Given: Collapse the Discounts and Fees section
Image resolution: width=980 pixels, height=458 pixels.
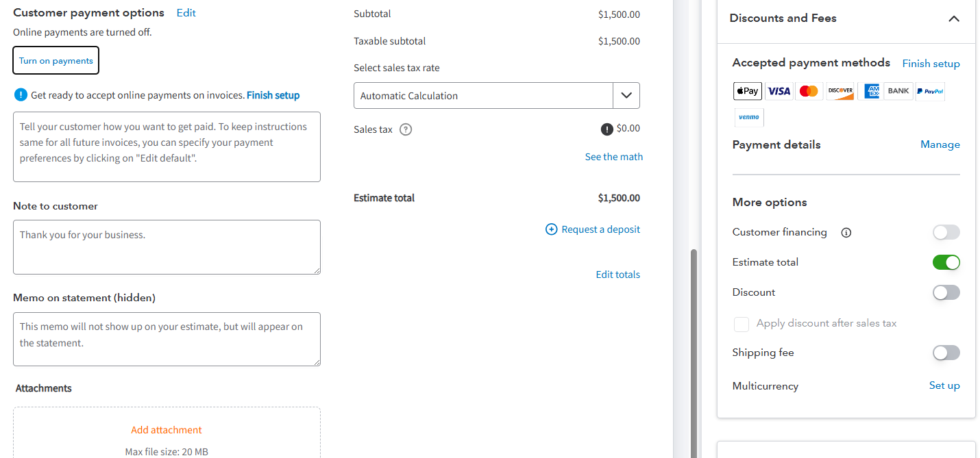Looking at the screenshot, I should point(953,19).
